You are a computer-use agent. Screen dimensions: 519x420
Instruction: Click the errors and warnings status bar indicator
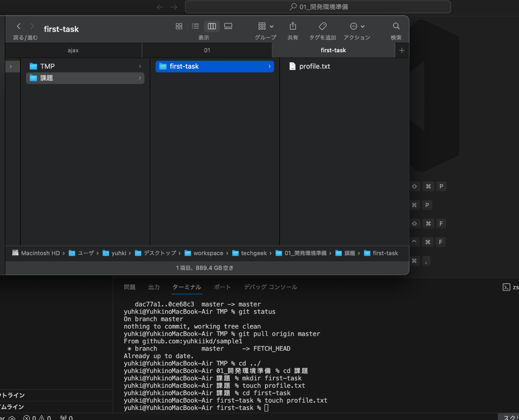point(37,418)
